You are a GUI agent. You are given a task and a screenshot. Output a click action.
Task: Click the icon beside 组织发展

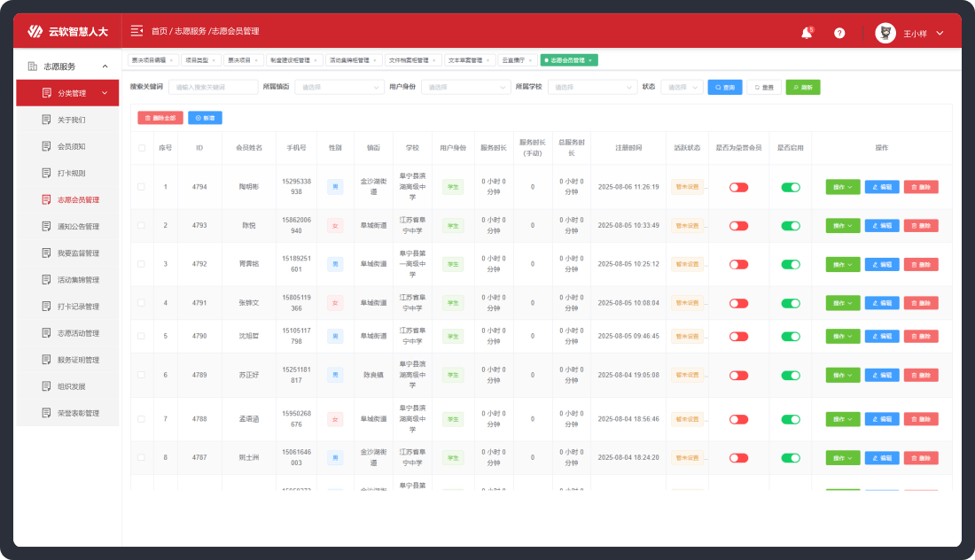click(47, 386)
